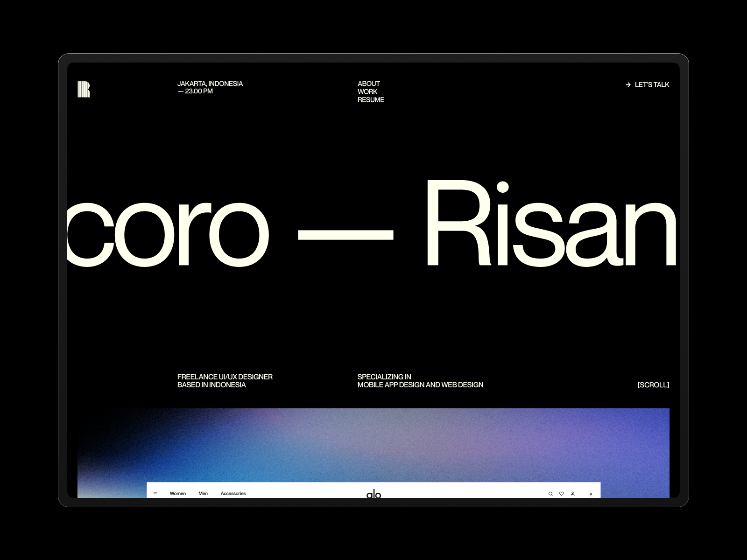Click the Women category in the alo navbar

(x=178, y=493)
